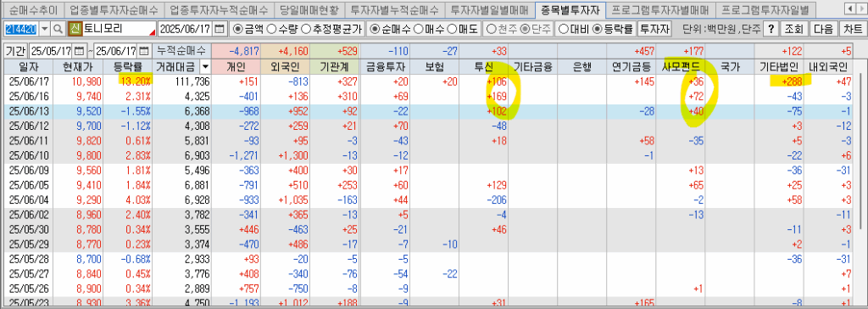This screenshot has height=309, width=868.
Task: Choose the 매도 radio button
Action: [463, 29]
